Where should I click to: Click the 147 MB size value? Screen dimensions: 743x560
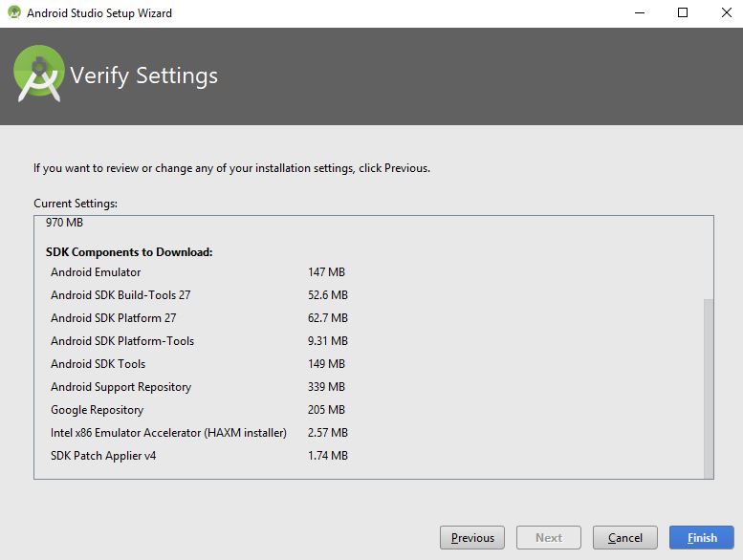(326, 272)
